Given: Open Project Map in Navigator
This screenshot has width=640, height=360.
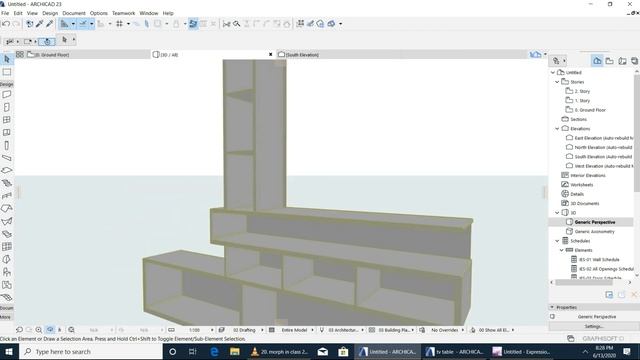Looking at the screenshot, I should click(597, 61).
